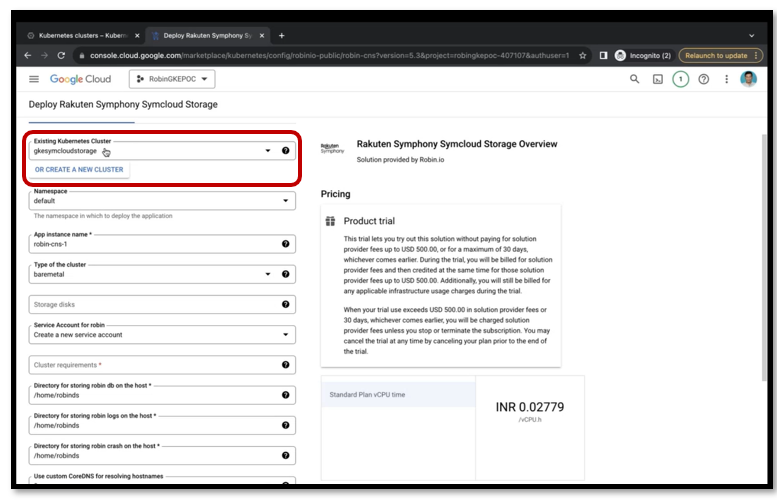Open the help question mark menu
This screenshot has height=502, width=777.
click(x=704, y=79)
